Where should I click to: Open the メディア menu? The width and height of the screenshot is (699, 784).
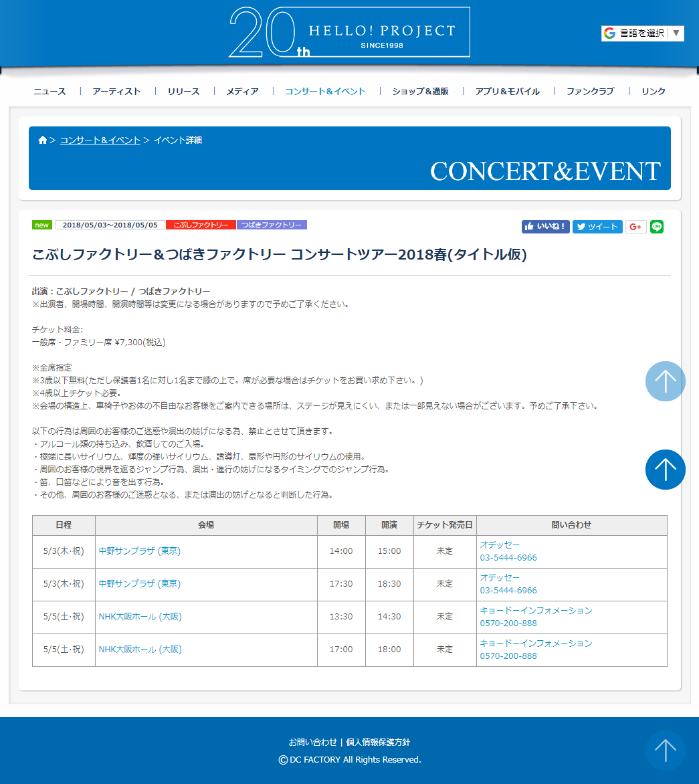(x=243, y=91)
